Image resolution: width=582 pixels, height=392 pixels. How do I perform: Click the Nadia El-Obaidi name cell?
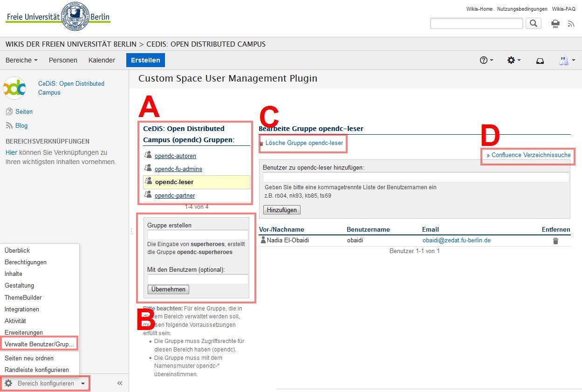point(288,241)
